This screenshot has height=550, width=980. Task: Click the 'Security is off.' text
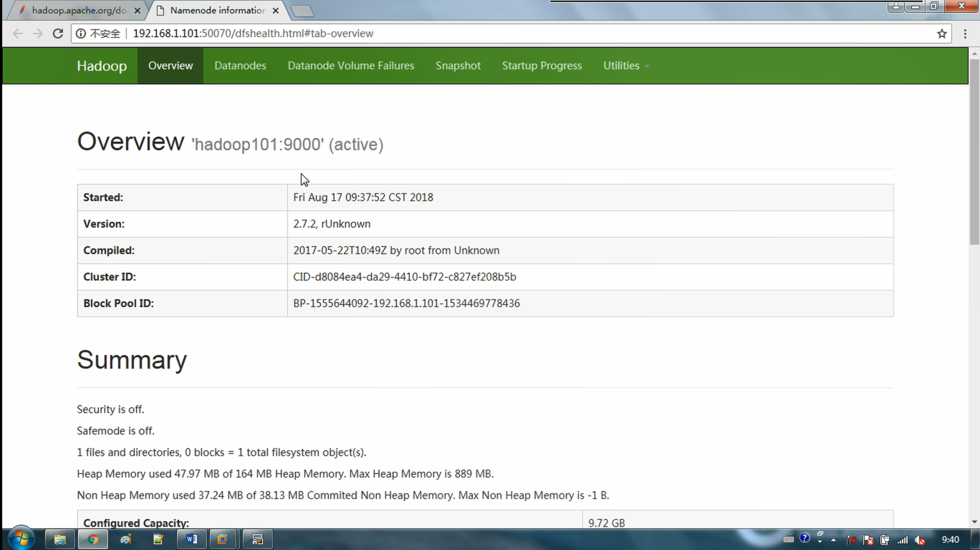[111, 410]
